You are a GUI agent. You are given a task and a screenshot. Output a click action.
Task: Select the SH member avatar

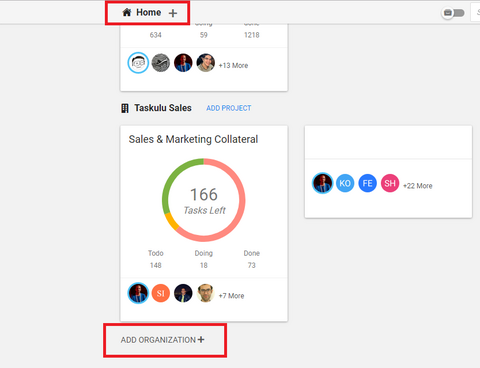point(390,183)
